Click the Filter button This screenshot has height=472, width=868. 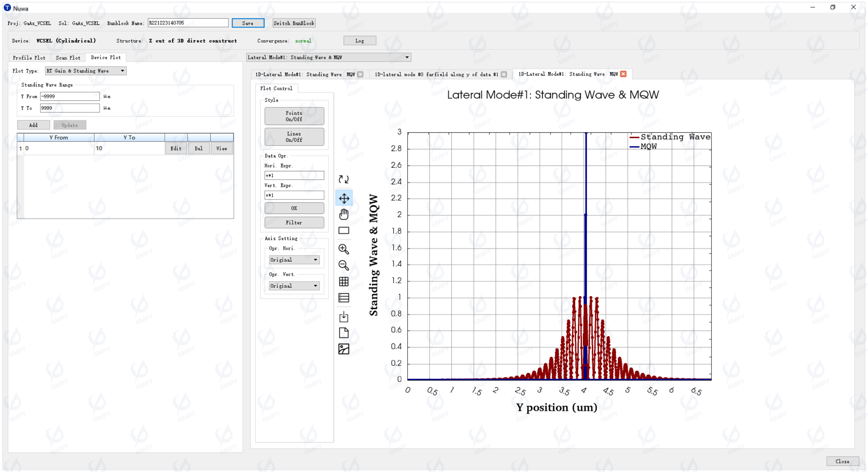(x=294, y=223)
